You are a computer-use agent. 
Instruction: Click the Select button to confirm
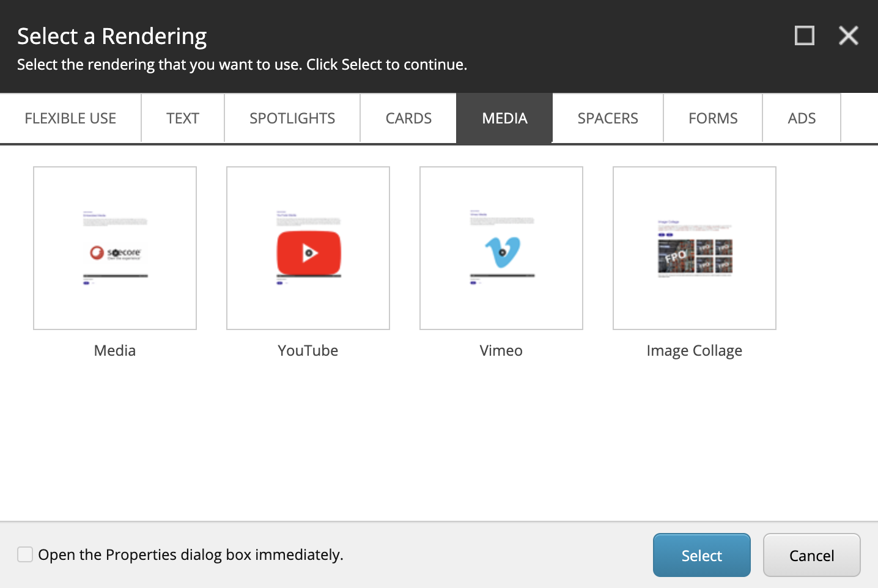click(x=701, y=555)
